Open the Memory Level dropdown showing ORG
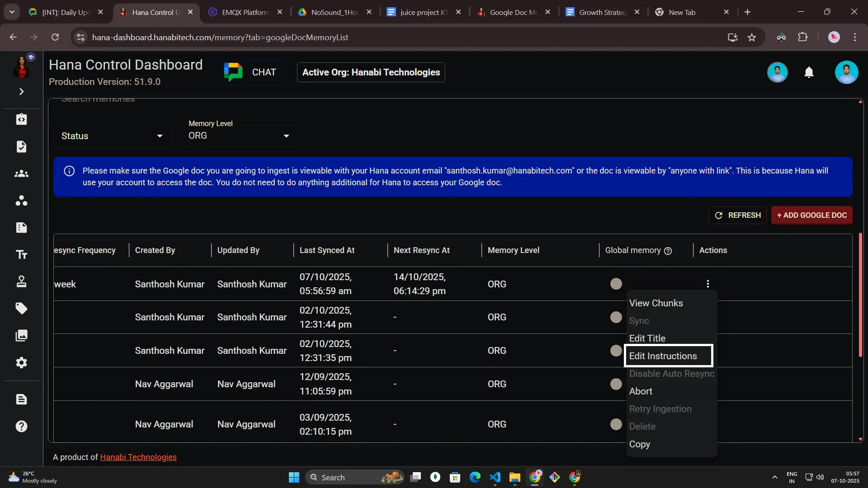The height and width of the screenshot is (488, 868). coord(239,136)
